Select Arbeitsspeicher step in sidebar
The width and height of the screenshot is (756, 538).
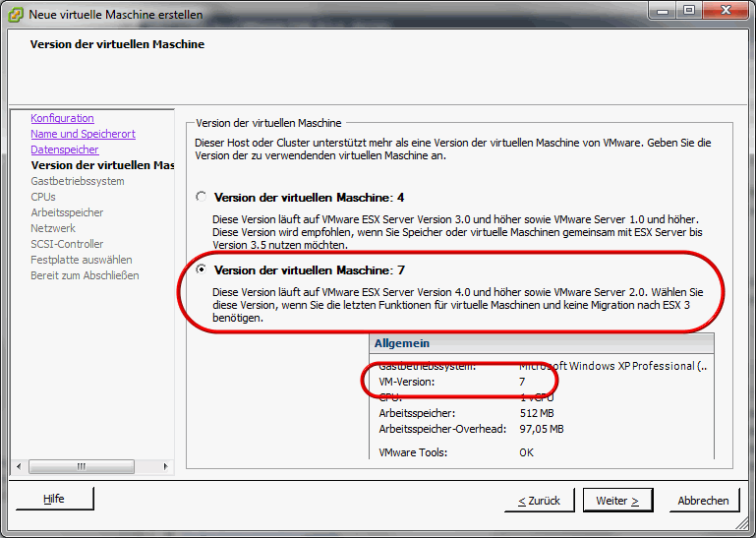[66, 212]
